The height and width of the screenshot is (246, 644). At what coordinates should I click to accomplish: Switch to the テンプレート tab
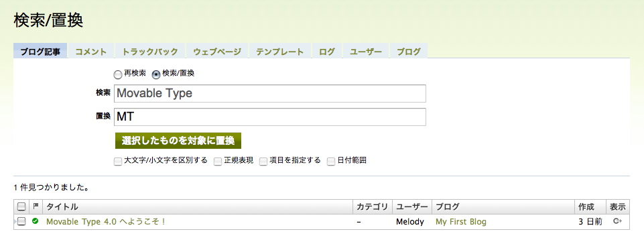[279, 52]
